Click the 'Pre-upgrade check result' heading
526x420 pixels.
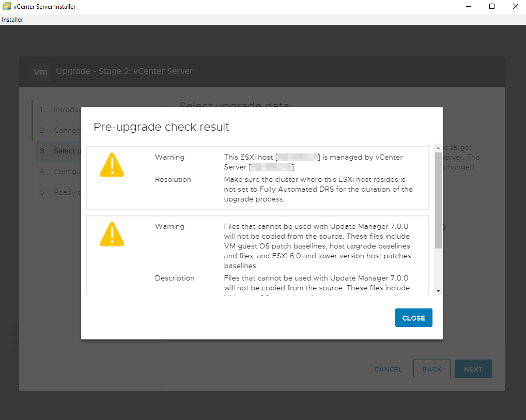click(x=161, y=127)
